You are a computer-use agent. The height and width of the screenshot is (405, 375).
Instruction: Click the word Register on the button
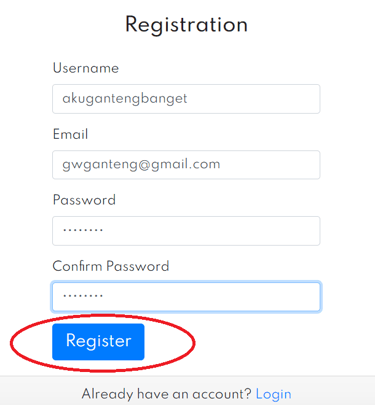98,341
